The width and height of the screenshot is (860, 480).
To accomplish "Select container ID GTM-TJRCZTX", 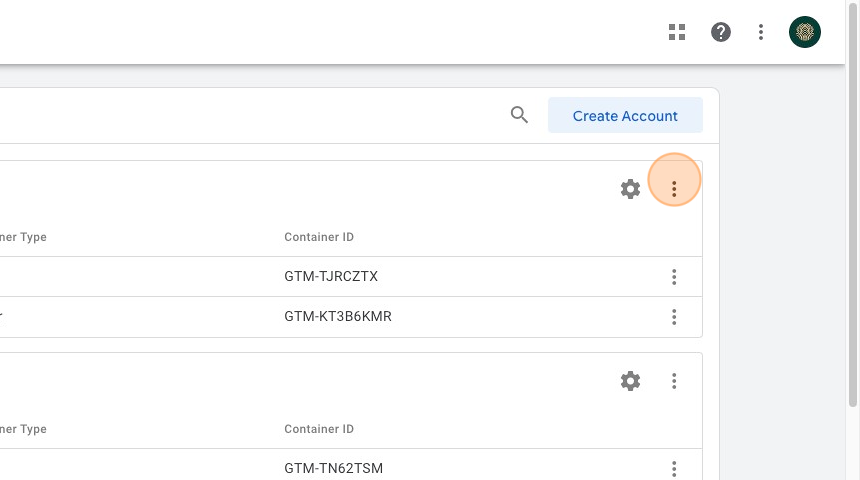I will coord(331,276).
